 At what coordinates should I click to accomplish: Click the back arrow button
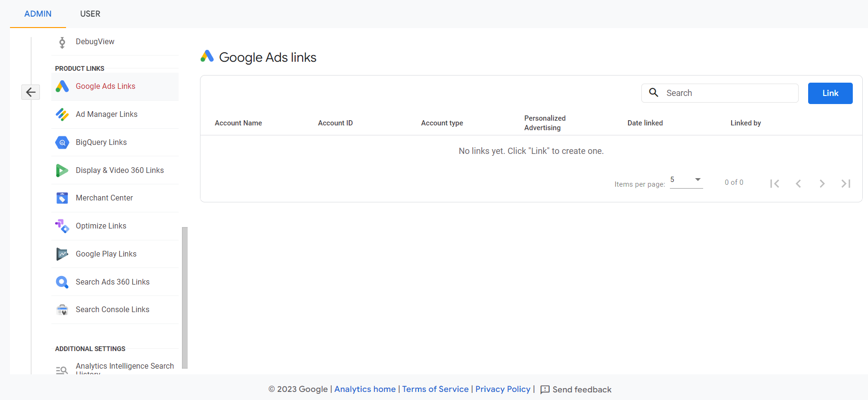click(x=30, y=92)
